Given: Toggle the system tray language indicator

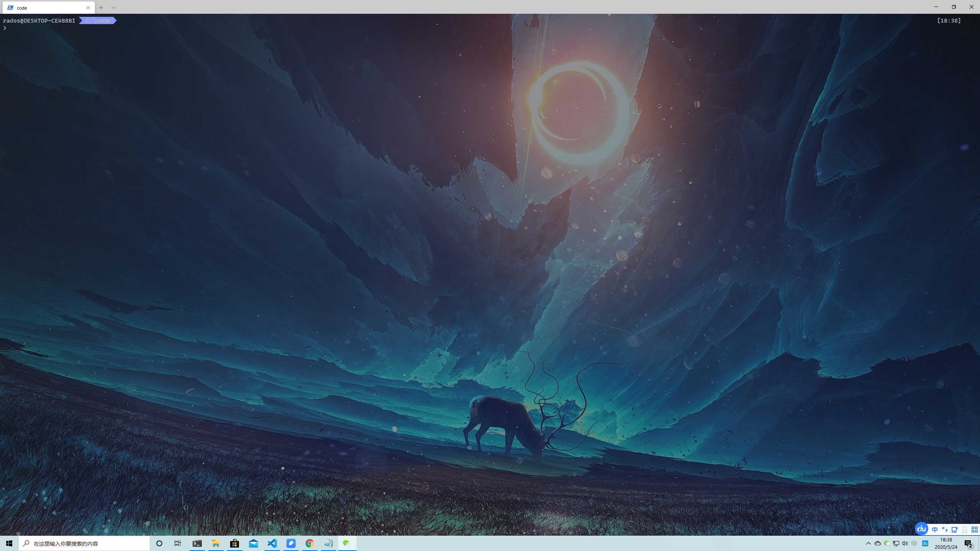Looking at the screenshot, I should (x=914, y=543).
